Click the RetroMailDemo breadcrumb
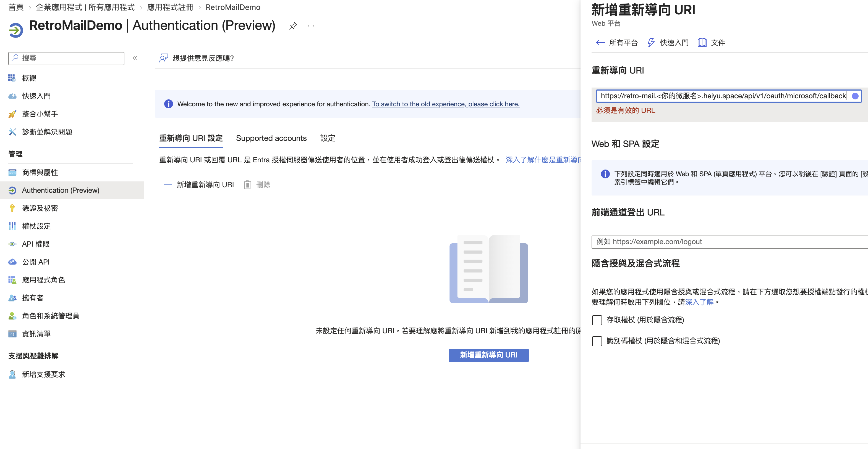Image resolution: width=868 pixels, height=449 pixels. click(x=233, y=7)
